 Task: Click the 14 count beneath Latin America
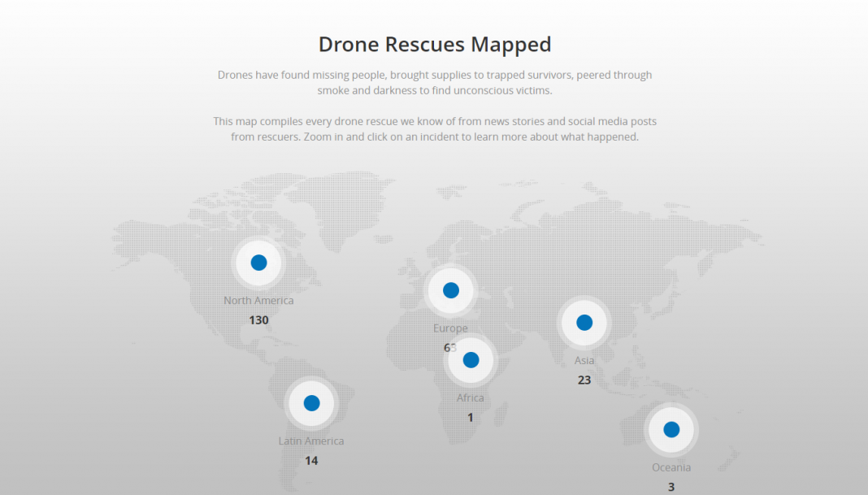point(311,460)
